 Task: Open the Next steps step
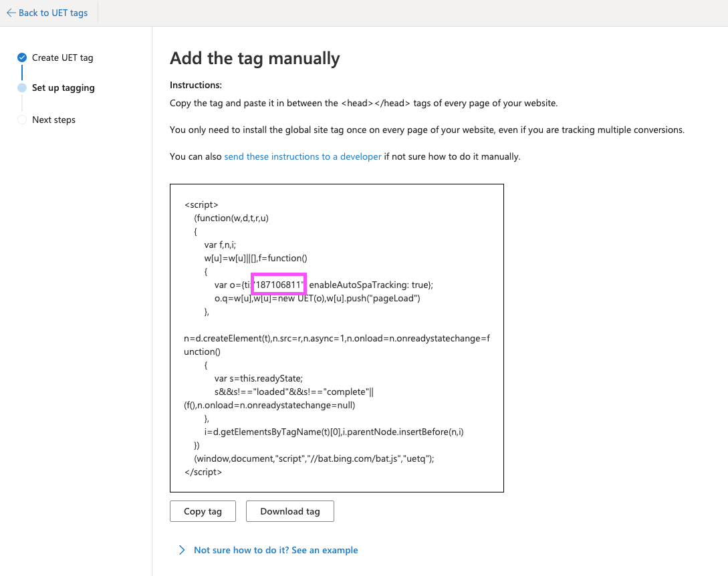pyautogui.click(x=53, y=120)
